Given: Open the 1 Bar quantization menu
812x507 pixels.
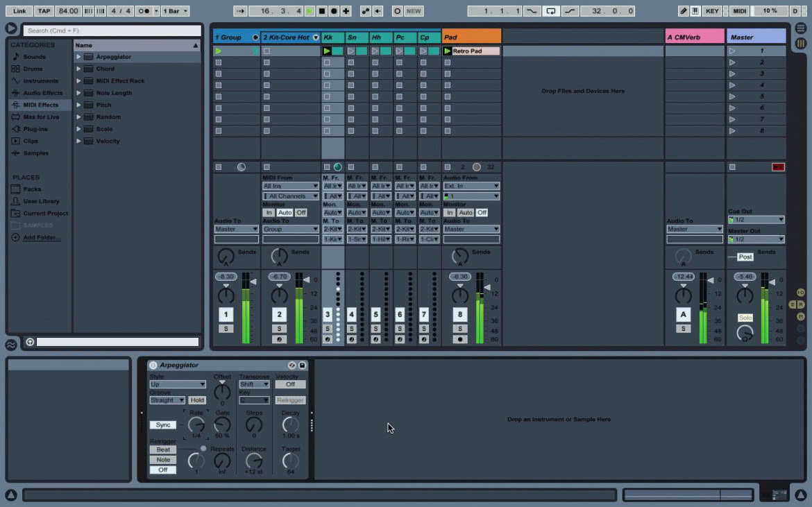Looking at the screenshot, I should pos(175,11).
